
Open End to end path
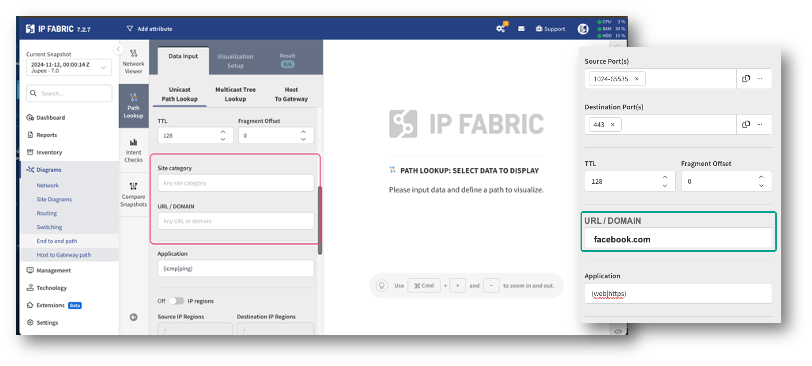(x=57, y=241)
